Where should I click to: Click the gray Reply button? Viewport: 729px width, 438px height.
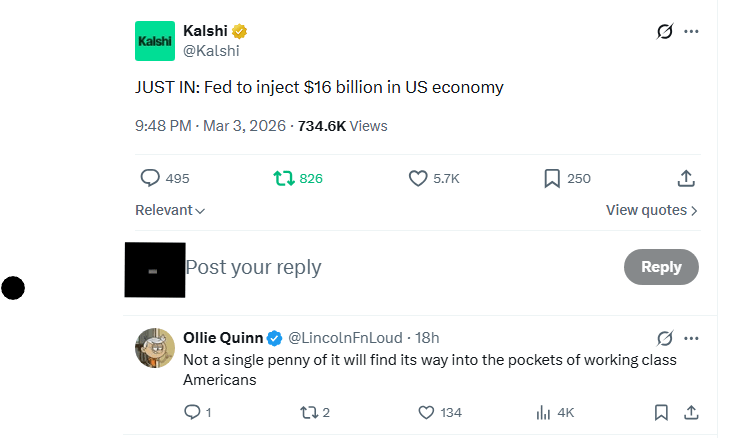coord(661,267)
